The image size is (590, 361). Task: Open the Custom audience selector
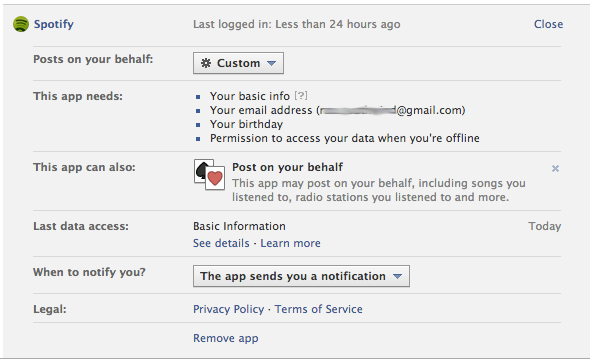click(238, 63)
